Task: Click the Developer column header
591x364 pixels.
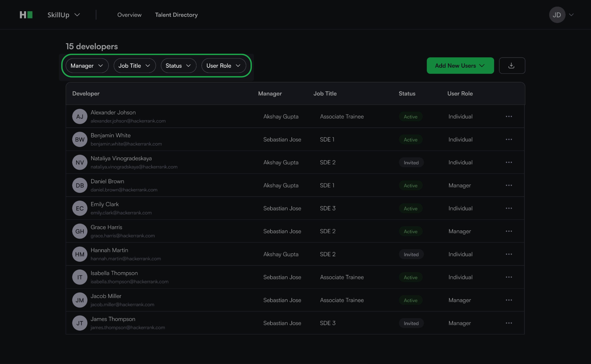Action: point(86,94)
